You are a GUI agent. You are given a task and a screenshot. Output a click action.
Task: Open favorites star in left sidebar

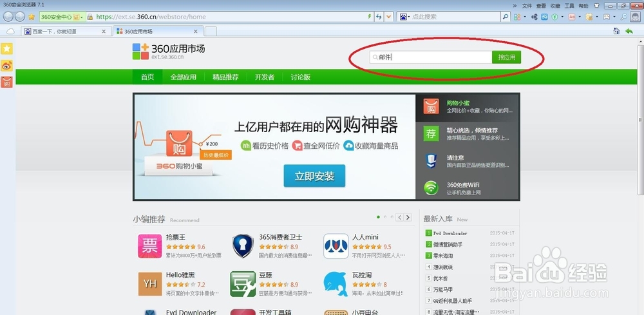pos(7,48)
